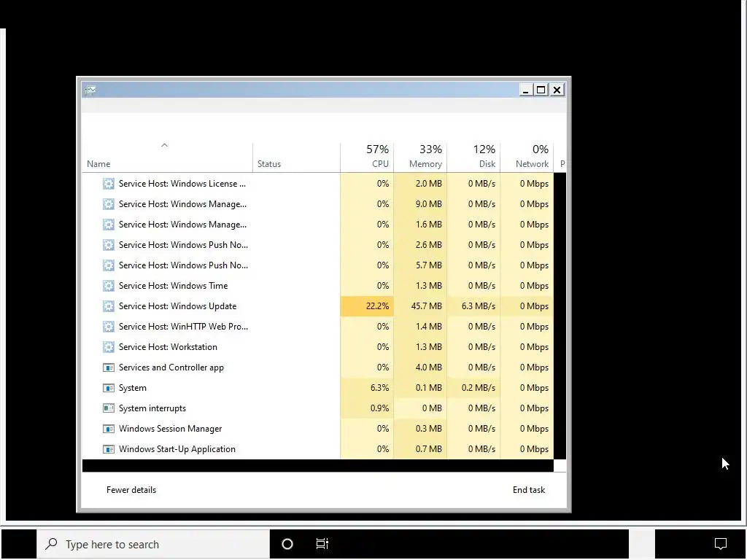Maximize the Task Manager window

541,90
